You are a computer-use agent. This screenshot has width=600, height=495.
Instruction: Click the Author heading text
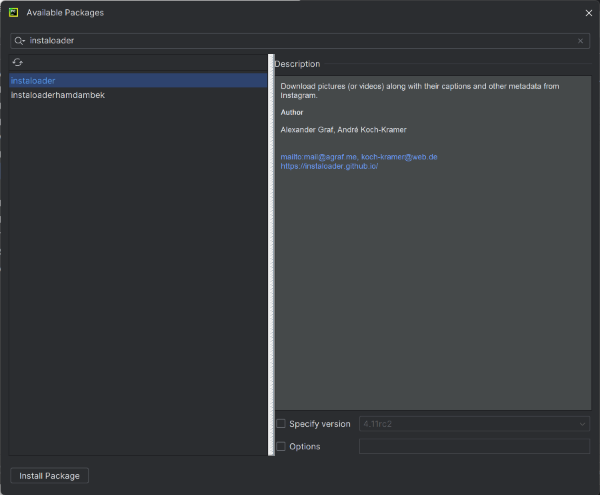point(292,112)
